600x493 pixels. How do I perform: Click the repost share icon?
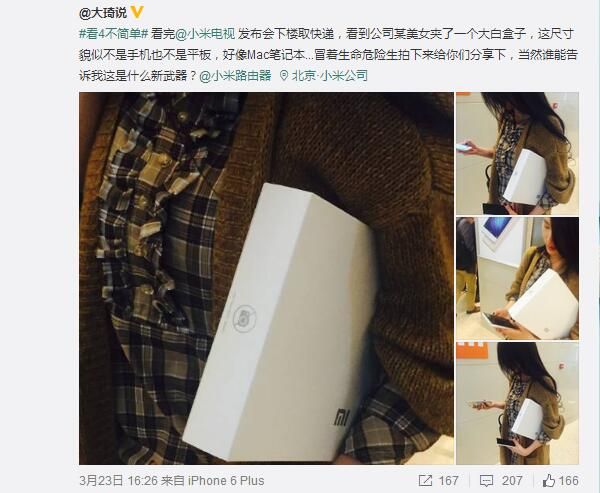tap(426, 480)
